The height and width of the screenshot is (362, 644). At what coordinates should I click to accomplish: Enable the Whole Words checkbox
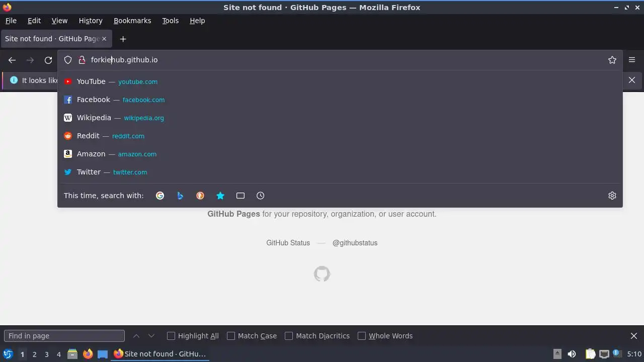click(362, 336)
